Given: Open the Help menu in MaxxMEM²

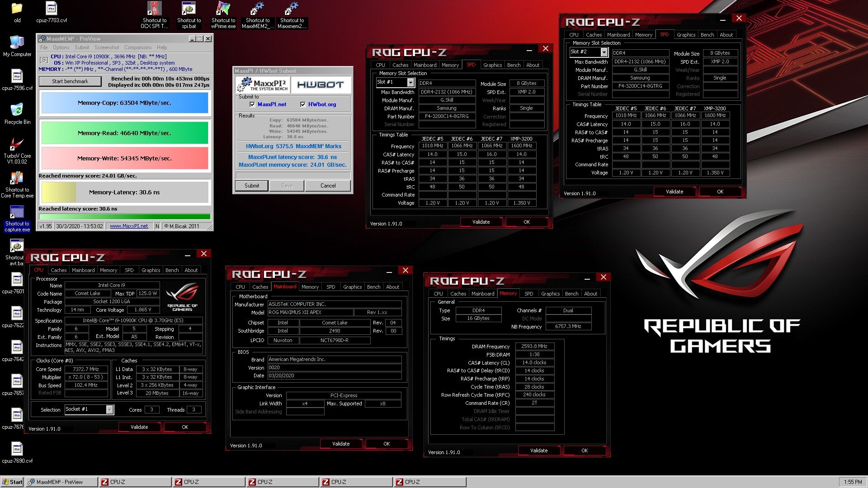Looking at the screenshot, I should click(x=162, y=47).
